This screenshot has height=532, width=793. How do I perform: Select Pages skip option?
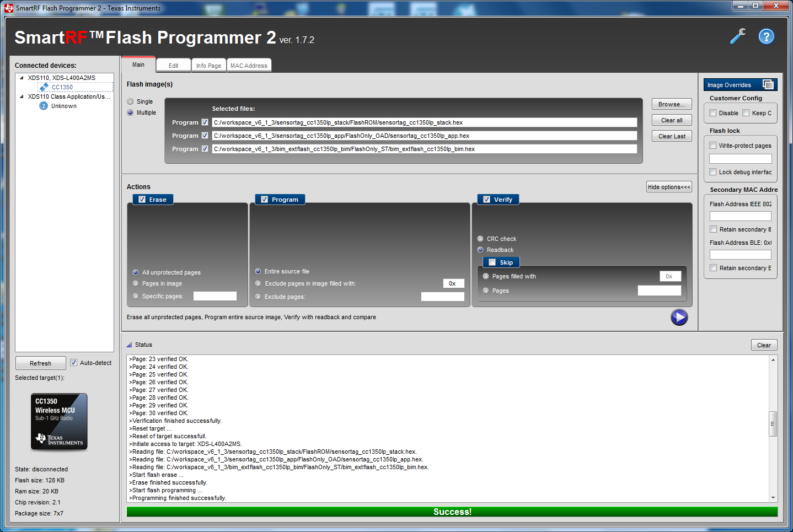(x=486, y=291)
